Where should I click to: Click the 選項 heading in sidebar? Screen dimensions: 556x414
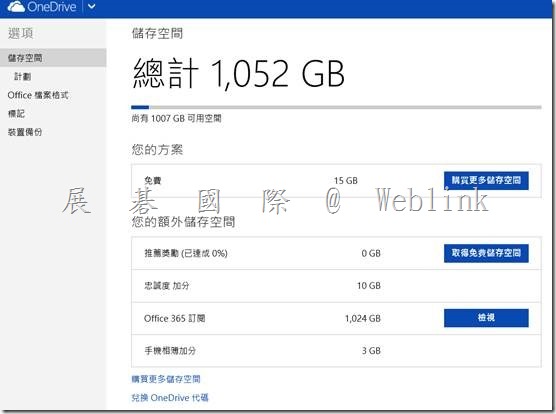(21, 33)
